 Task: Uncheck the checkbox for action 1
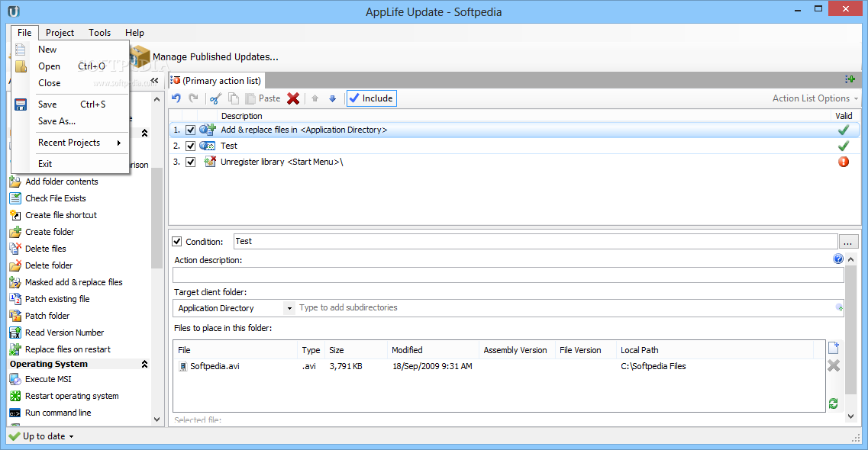[x=190, y=130]
